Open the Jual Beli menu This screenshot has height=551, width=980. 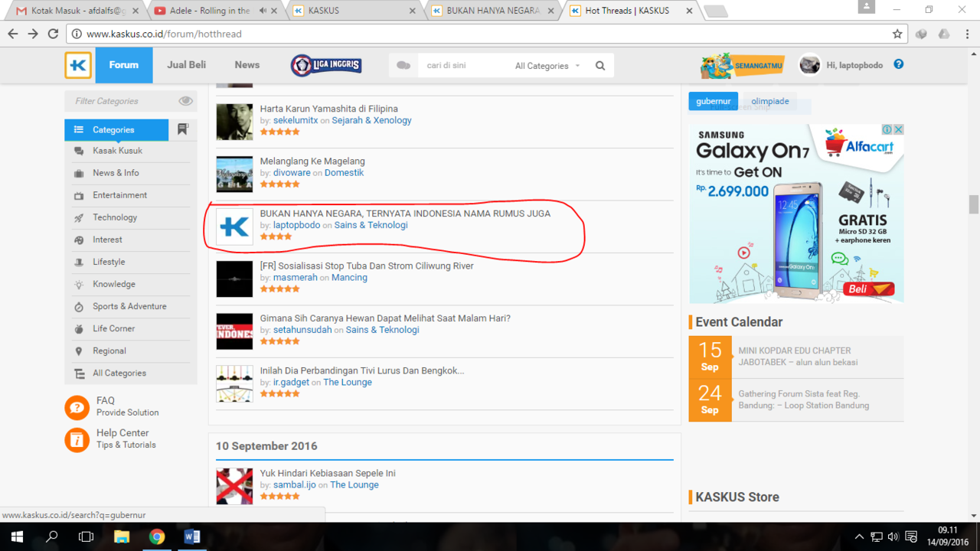point(187,65)
